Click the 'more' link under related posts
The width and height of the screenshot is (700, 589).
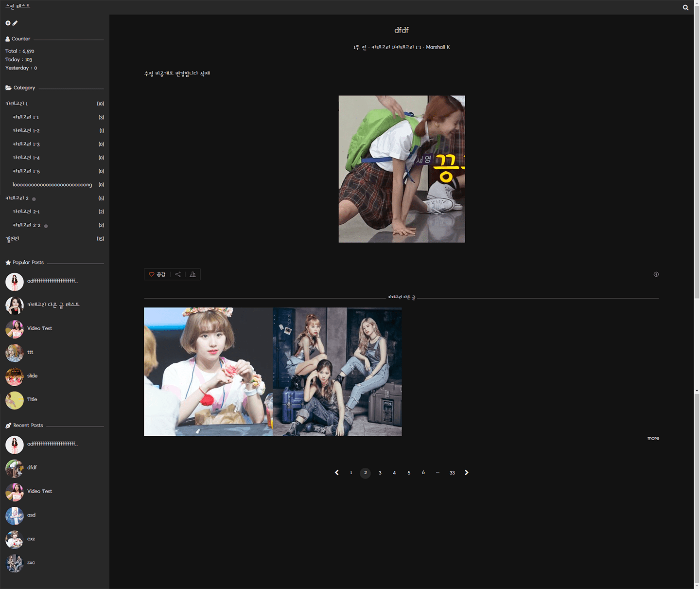653,438
